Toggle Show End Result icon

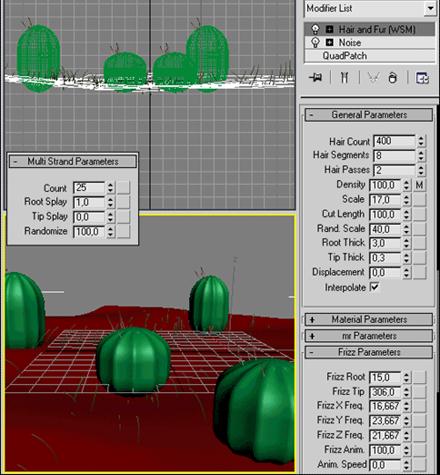[345, 78]
